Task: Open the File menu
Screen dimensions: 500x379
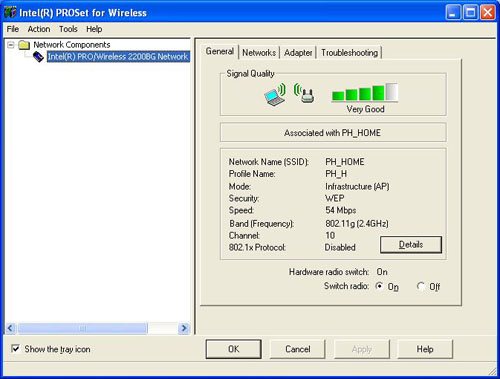Action: coord(13,29)
